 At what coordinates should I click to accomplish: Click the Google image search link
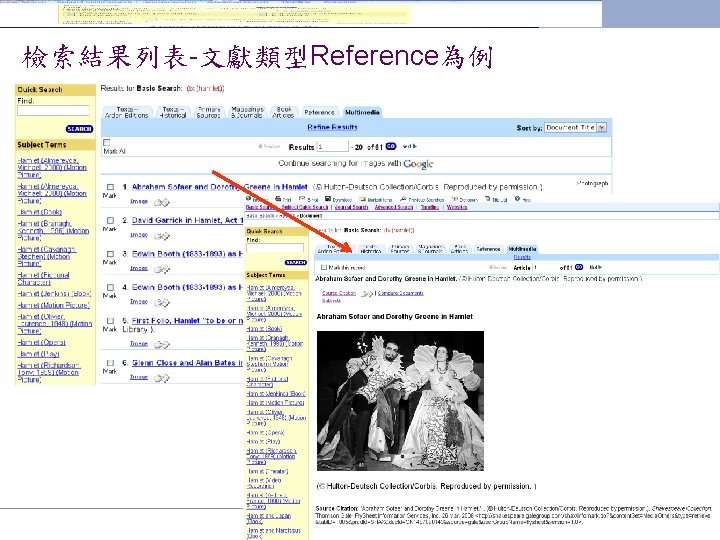coord(418,164)
